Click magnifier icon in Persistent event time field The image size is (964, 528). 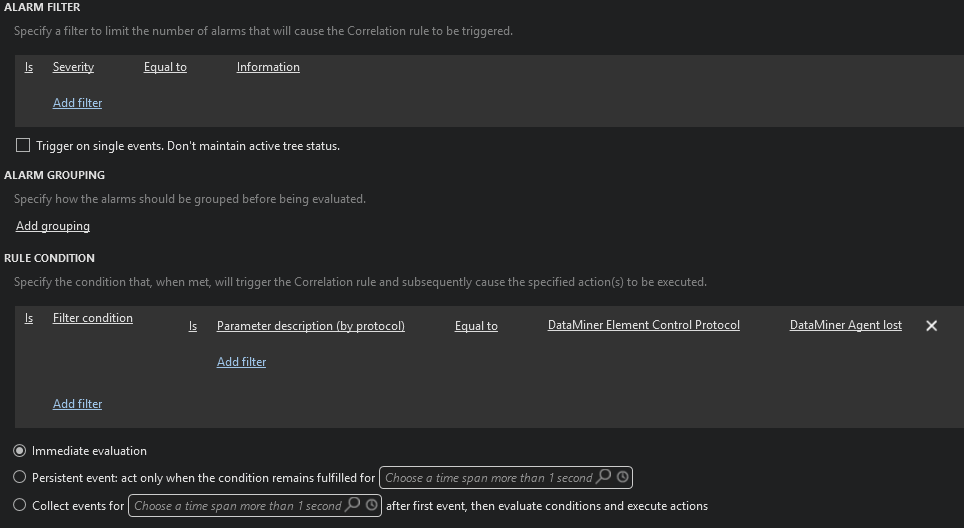604,476
